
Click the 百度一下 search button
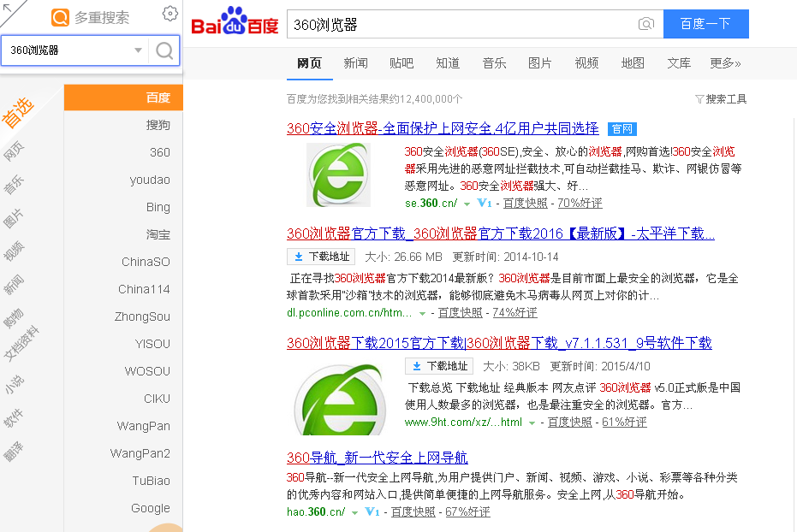tap(706, 24)
